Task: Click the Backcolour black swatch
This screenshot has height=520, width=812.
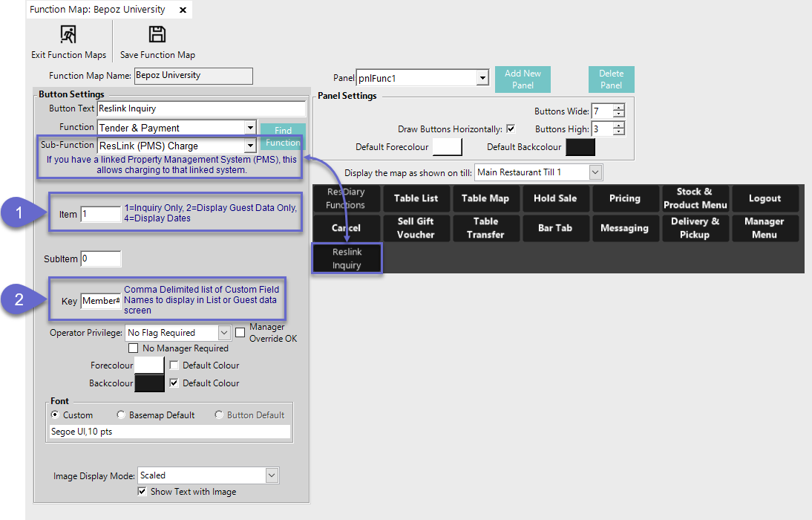Action: tap(149, 383)
